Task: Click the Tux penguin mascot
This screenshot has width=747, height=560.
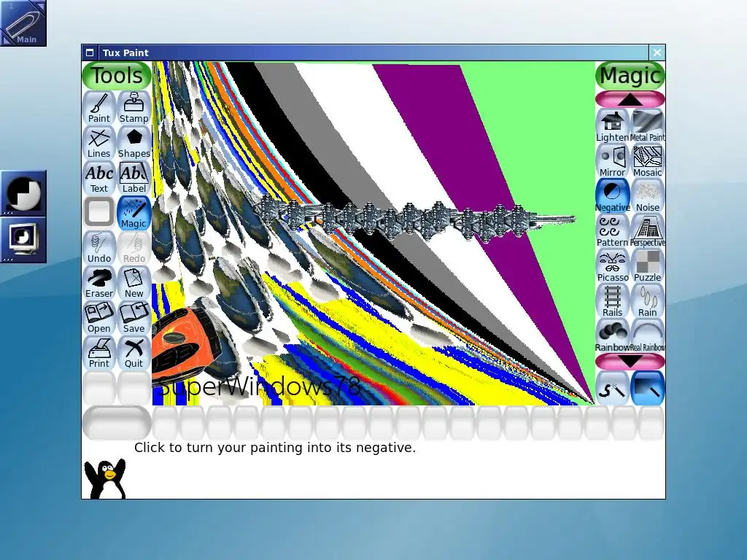Action: click(x=105, y=479)
